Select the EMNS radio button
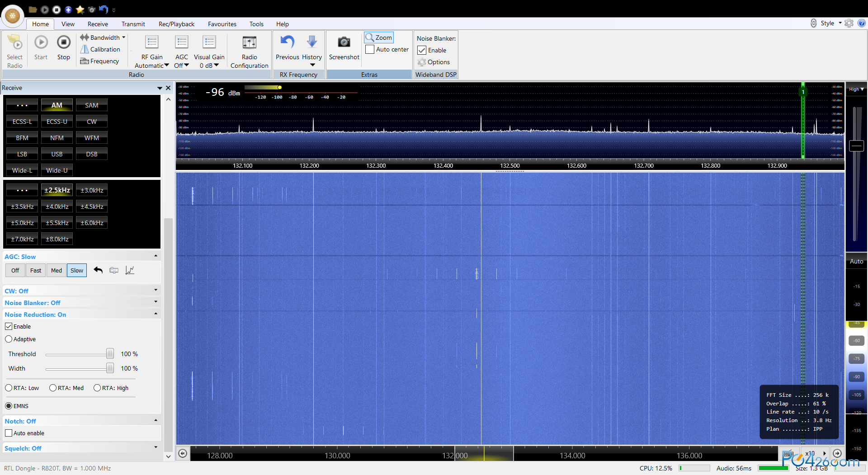This screenshot has width=868, height=475. (x=9, y=406)
